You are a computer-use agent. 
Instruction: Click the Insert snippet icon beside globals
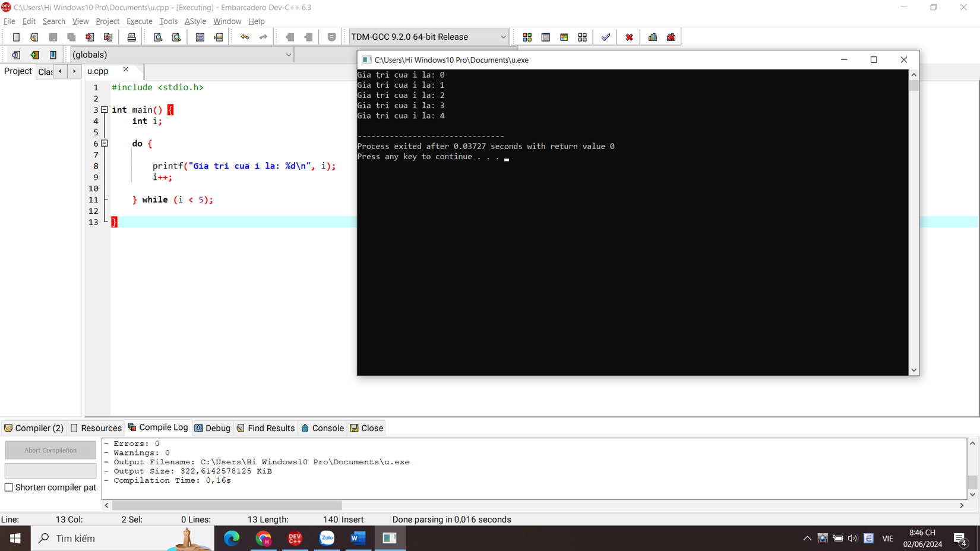pos(16,55)
